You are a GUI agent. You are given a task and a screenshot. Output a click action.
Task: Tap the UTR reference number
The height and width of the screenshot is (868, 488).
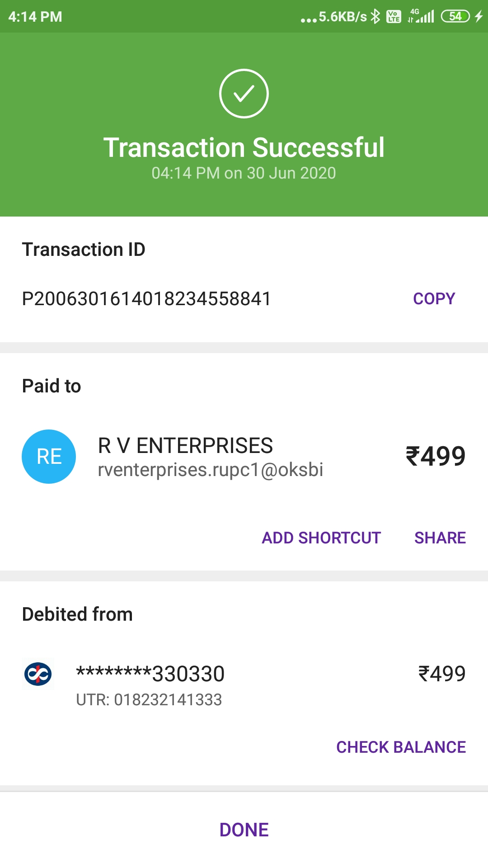point(149,700)
